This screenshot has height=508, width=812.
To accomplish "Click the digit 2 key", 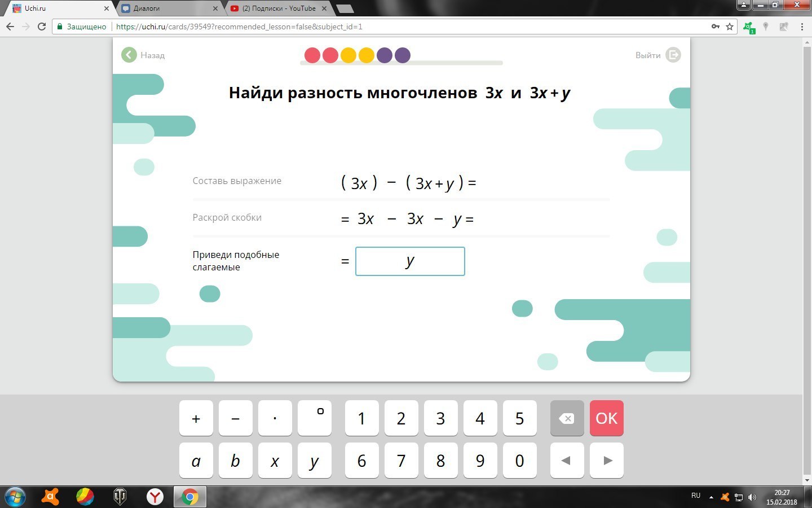I will (401, 418).
